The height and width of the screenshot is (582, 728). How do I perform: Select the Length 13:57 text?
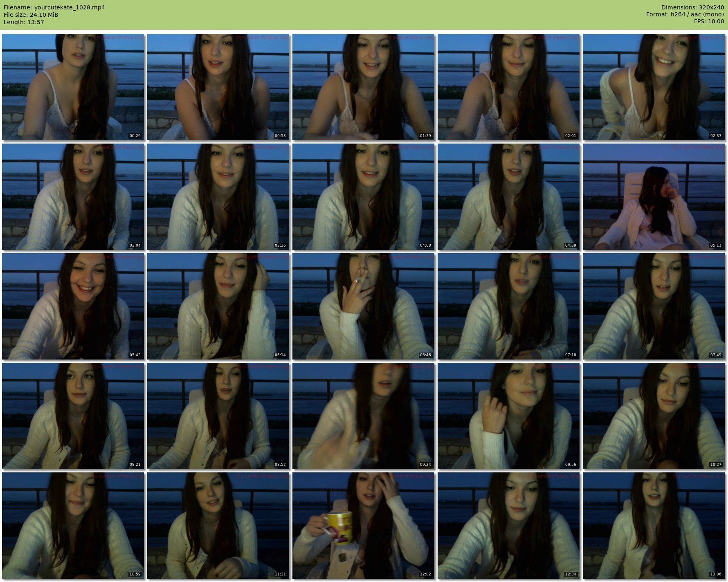pyautogui.click(x=24, y=22)
